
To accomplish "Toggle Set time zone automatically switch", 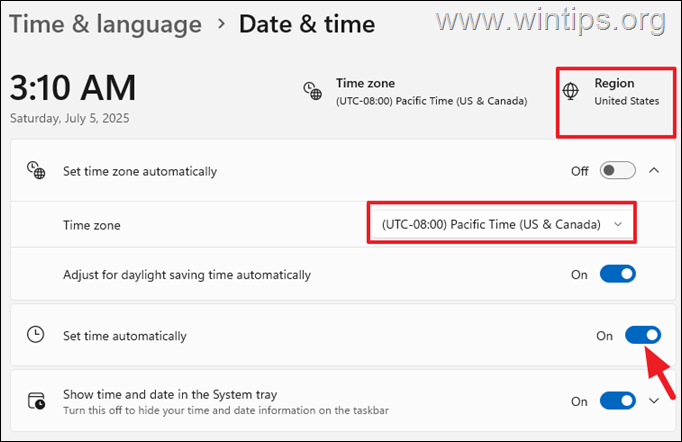I will 617,171.
